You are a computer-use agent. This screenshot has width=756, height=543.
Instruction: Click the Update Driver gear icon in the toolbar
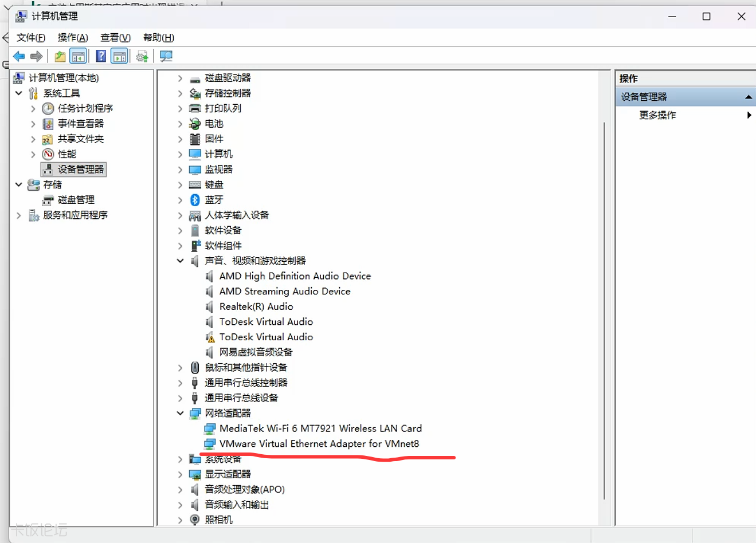(142, 56)
